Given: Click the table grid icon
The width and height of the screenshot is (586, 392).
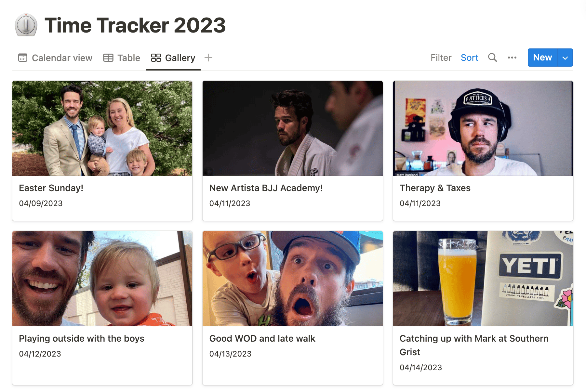Looking at the screenshot, I should coord(108,58).
